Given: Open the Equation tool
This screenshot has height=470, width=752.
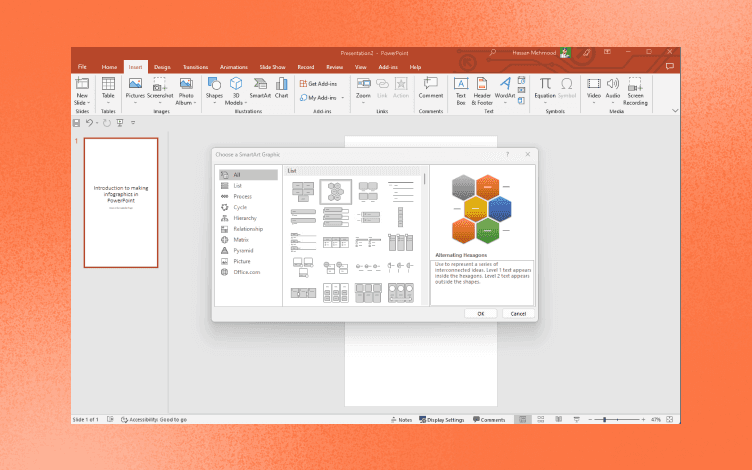Looking at the screenshot, I should click(x=545, y=88).
